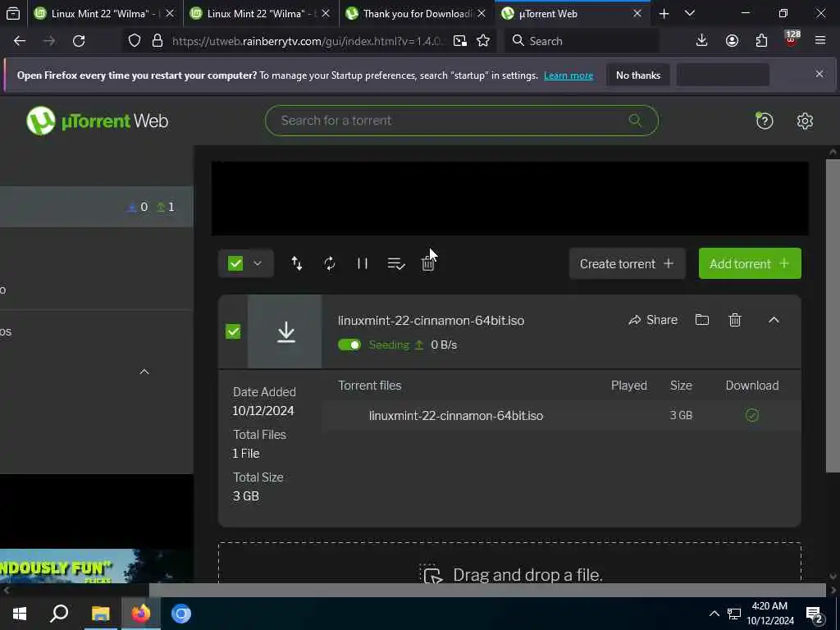Show hidden system tray icons
This screenshot has width=840, height=630.
[714, 614]
